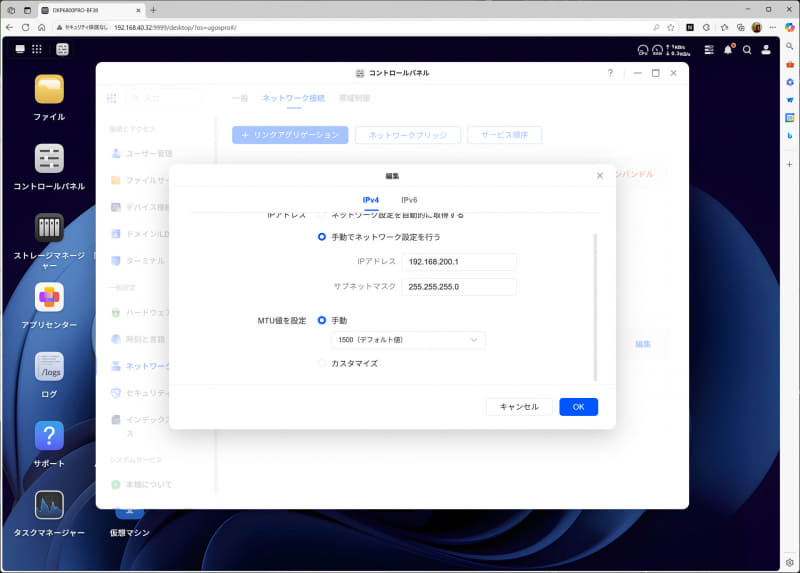The image size is (800, 573).
Task: Select MTU 手動 radio button
Action: (x=322, y=320)
